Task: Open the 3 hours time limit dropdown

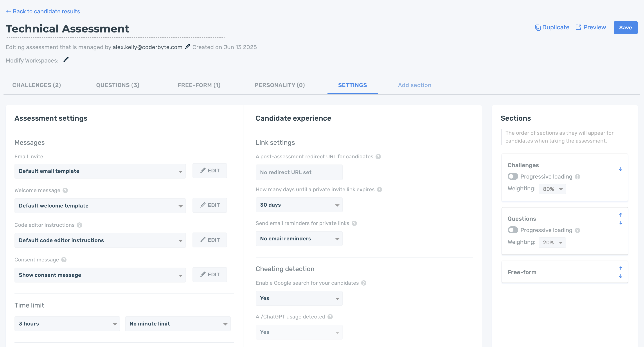Action: [x=67, y=324]
